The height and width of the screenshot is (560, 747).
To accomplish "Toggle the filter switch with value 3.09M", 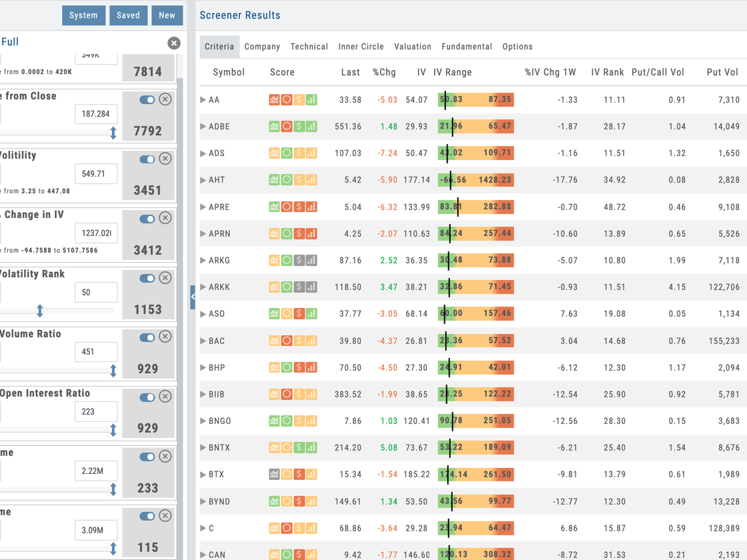I will coord(147,516).
